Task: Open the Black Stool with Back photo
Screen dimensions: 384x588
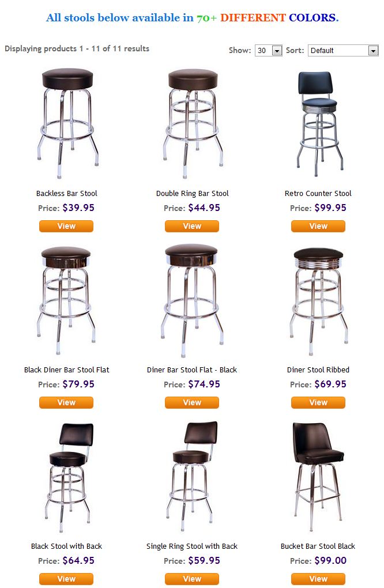Action: coord(67,476)
